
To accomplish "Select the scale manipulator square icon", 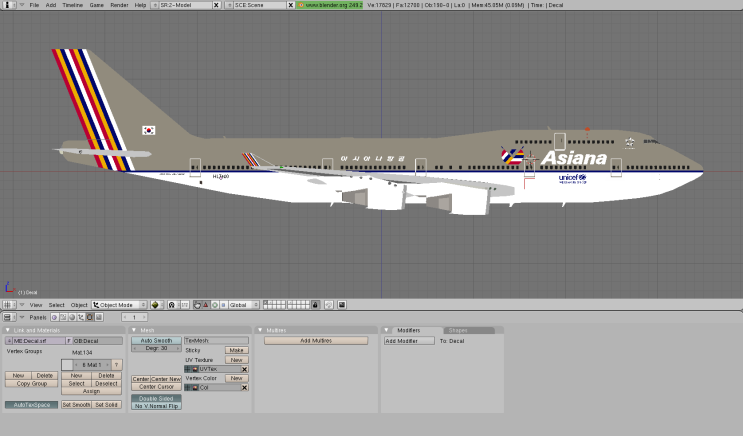I will point(223,305).
